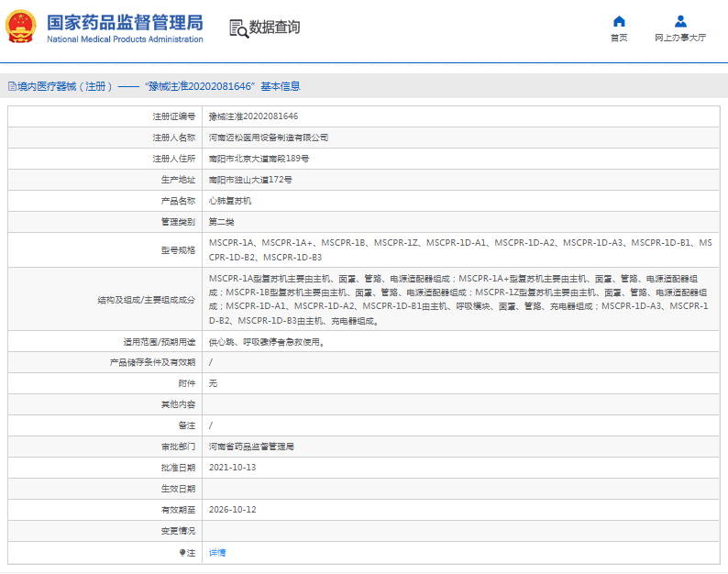Click the 注册证编号 label
728x574 pixels.
[x=174, y=116]
